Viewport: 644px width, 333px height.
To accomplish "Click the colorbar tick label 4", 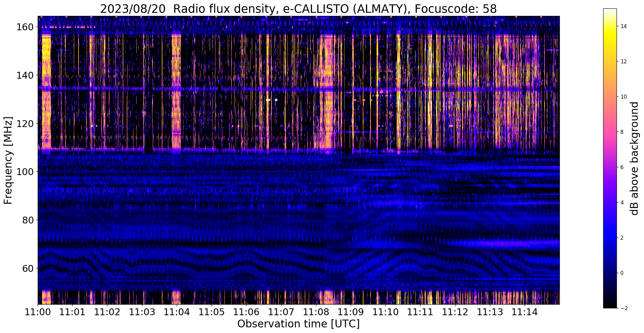I will tap(622, 203).
